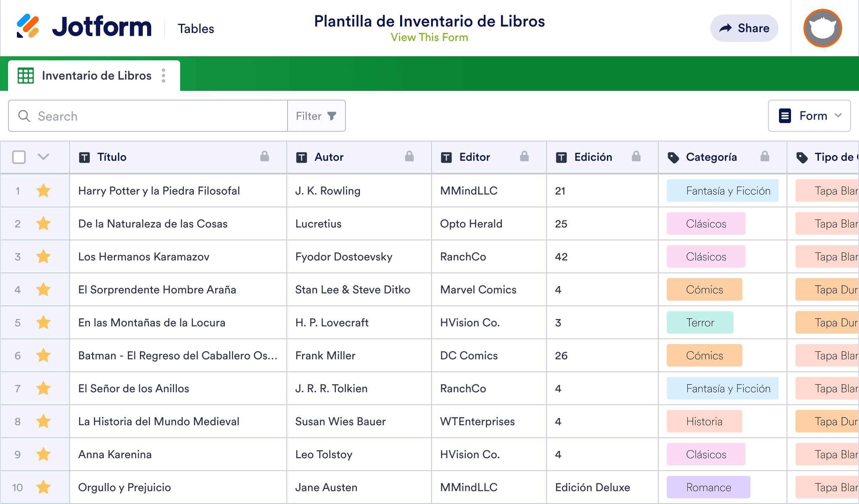This screenshot has width=859, height=504.
Task: Click the filter funnel icon
Action: [331, 116]
